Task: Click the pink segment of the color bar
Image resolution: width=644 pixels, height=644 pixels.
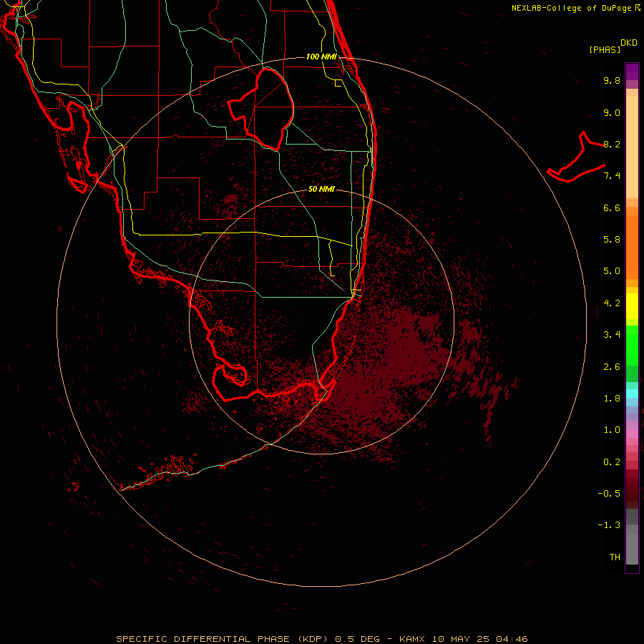Action: (632, 434)
